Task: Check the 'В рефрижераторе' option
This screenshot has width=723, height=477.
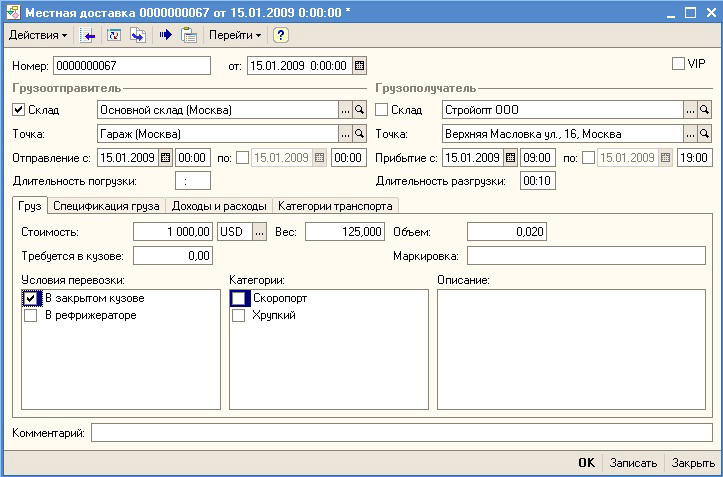Action: coord(30,316)
